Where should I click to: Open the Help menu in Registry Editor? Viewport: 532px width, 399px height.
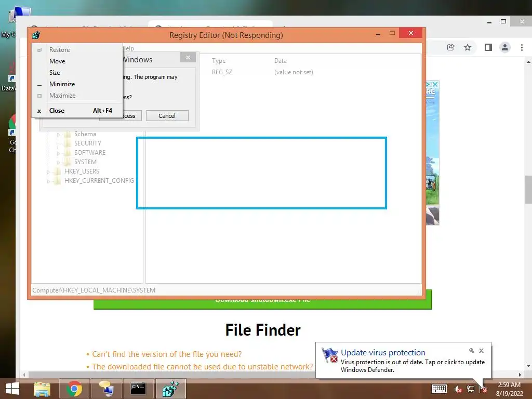click(129, 48)
